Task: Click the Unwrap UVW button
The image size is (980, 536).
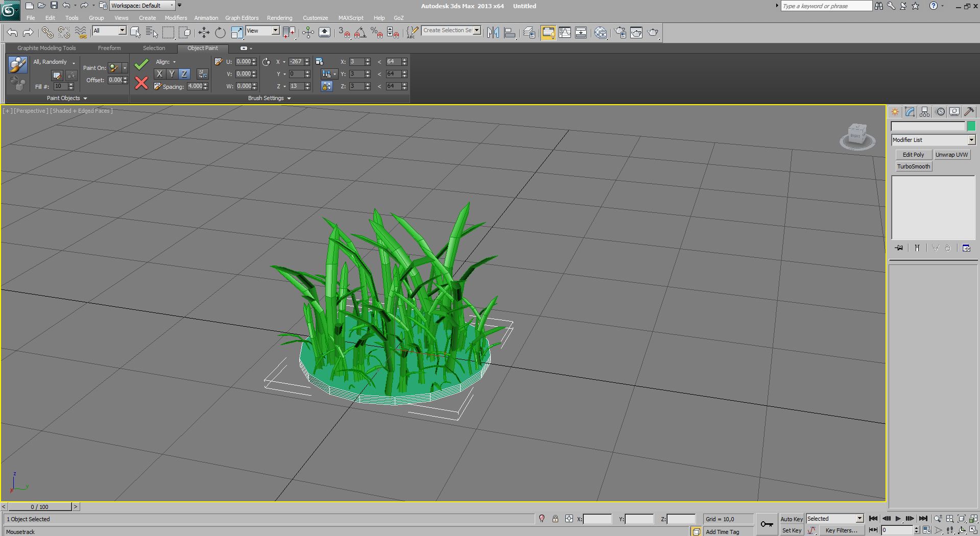Action: tap(951, 155)
